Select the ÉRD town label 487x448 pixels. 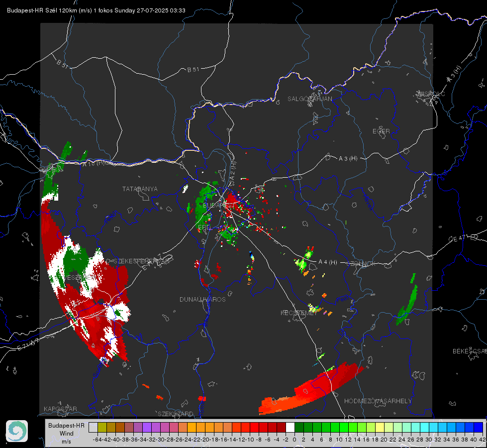204,227
